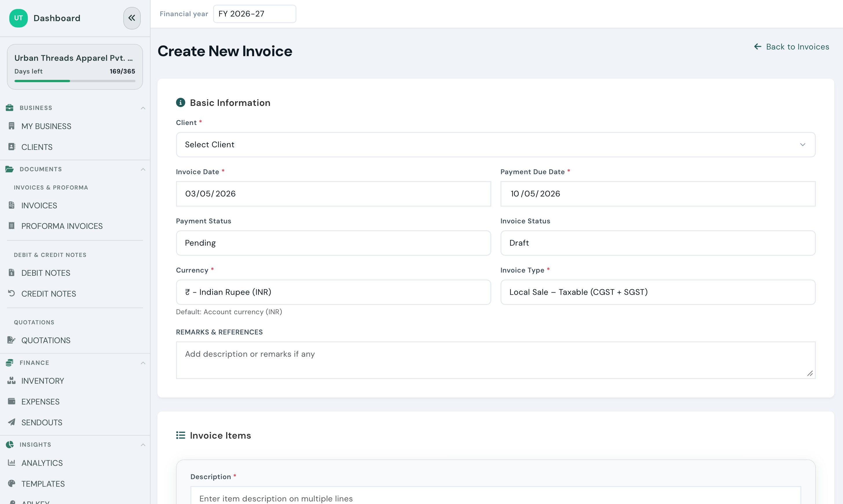Screen dimensions: 843x504
Task: Click the UT avatar logo
Action: click(x=18, y=18)
